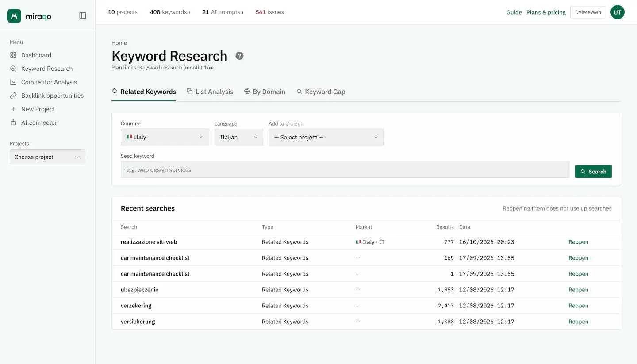Open the Plans & pricing link
This screenshot has height=364, width=637.
coord(546,12)
